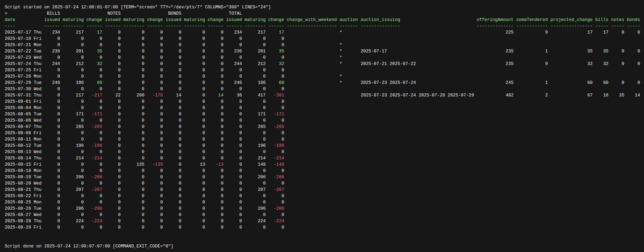The image size is (644, 252).
Task: Click the notes maturing value '200'
Action: [141, 95]
